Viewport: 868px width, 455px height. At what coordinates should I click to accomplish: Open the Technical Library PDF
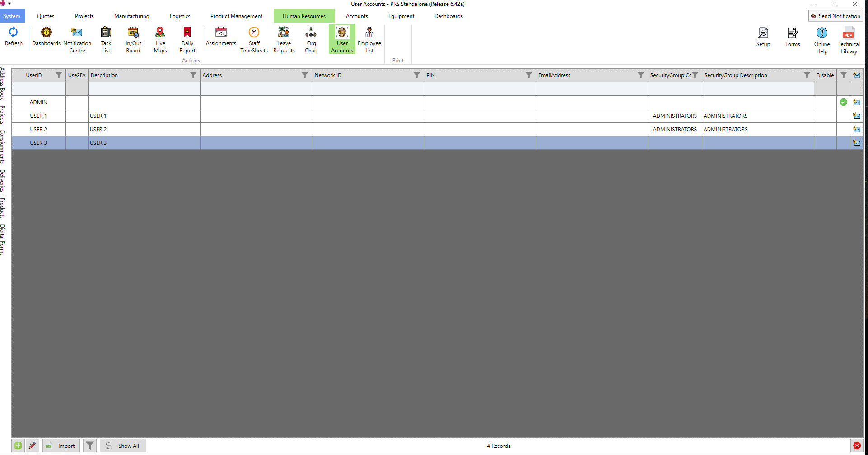pyautogui.click(x=849, y=41)
